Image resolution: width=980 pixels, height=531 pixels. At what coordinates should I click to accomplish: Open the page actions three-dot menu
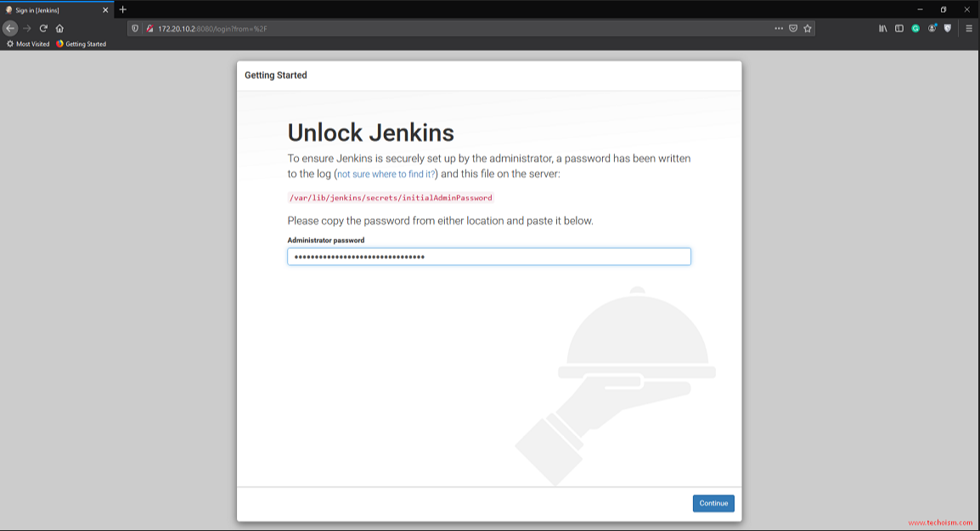pos(779,28)
